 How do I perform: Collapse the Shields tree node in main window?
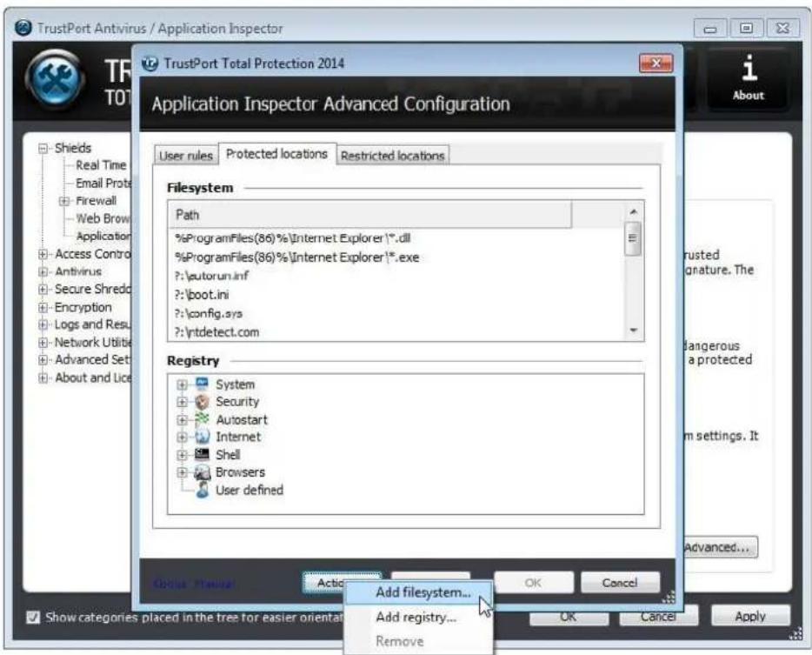pos(43,148)
